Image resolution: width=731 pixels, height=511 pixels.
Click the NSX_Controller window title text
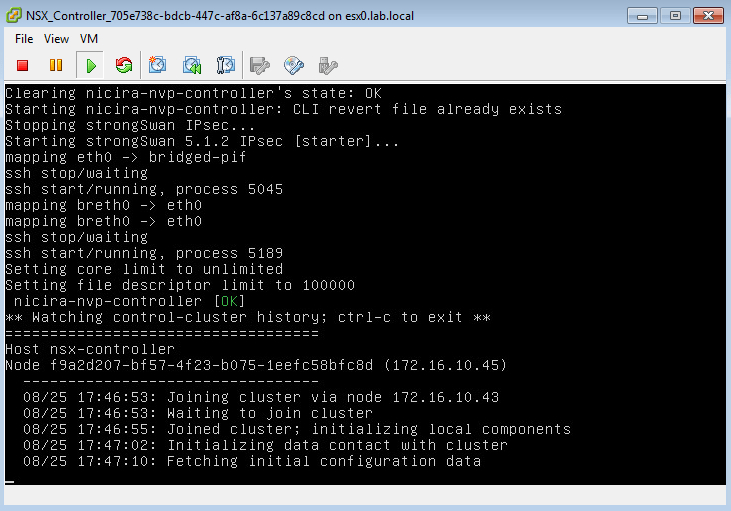tap(220, 16)
